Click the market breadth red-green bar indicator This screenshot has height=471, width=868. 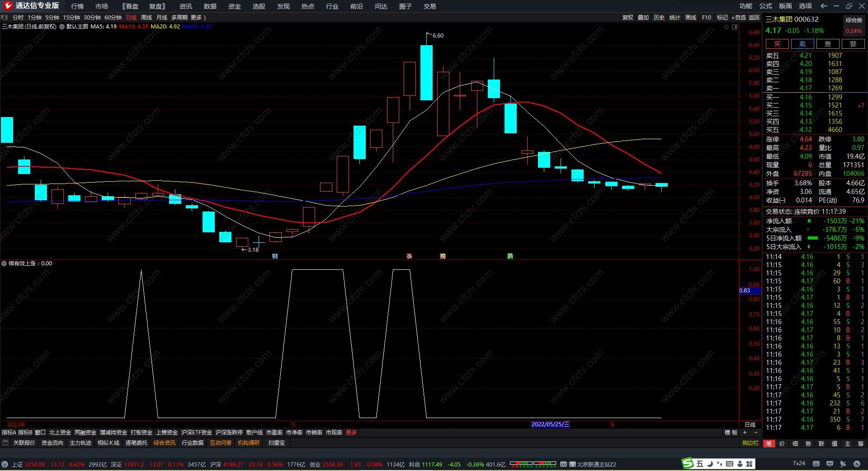533,464
